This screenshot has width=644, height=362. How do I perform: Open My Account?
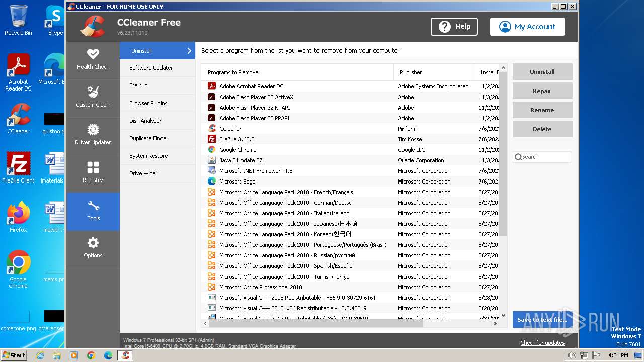(x=527, y=27)
